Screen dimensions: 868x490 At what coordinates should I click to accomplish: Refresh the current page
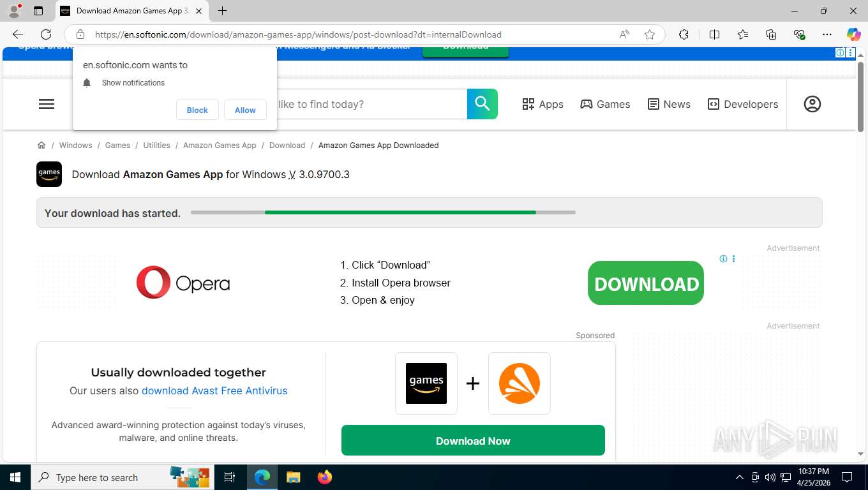[x=46, y=34]
